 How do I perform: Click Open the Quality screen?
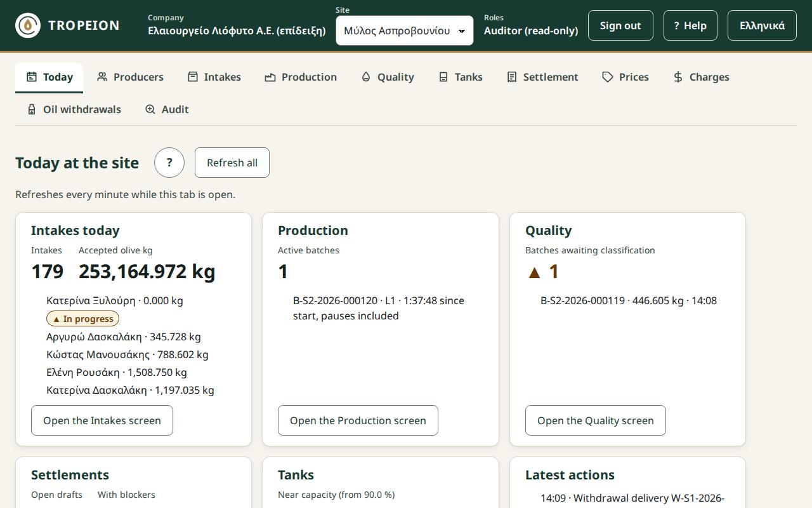(596, 420)
